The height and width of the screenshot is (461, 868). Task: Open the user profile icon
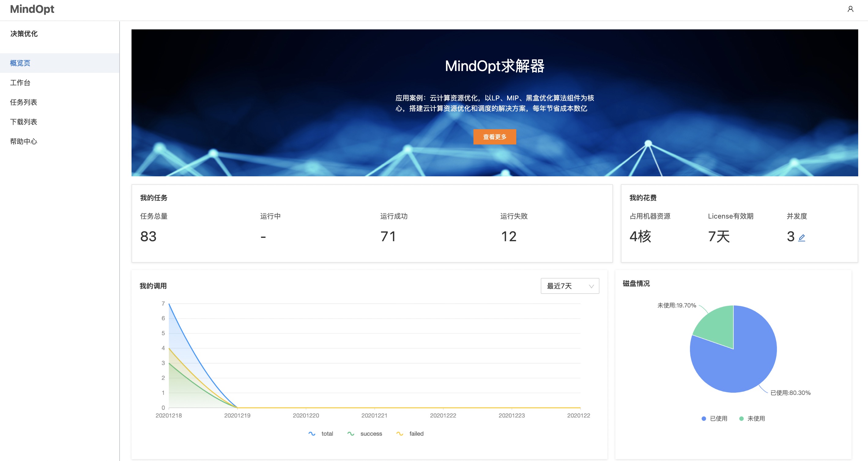tap(850, 9)
